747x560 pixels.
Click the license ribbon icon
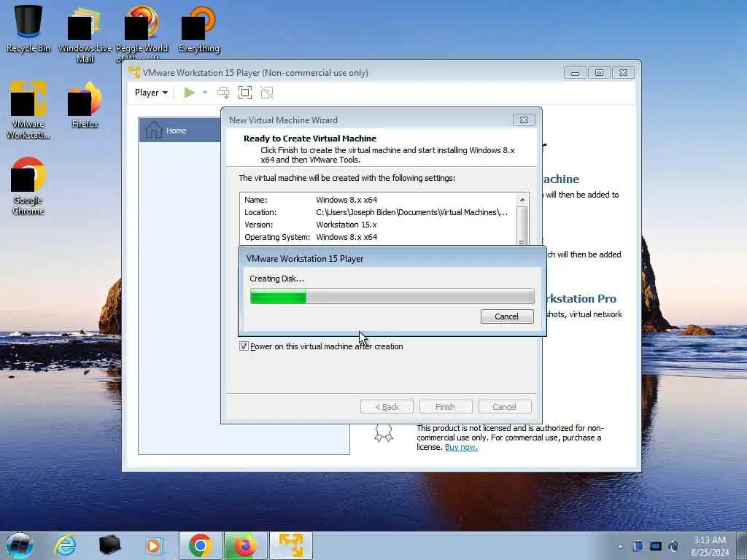tap(384, 433)
